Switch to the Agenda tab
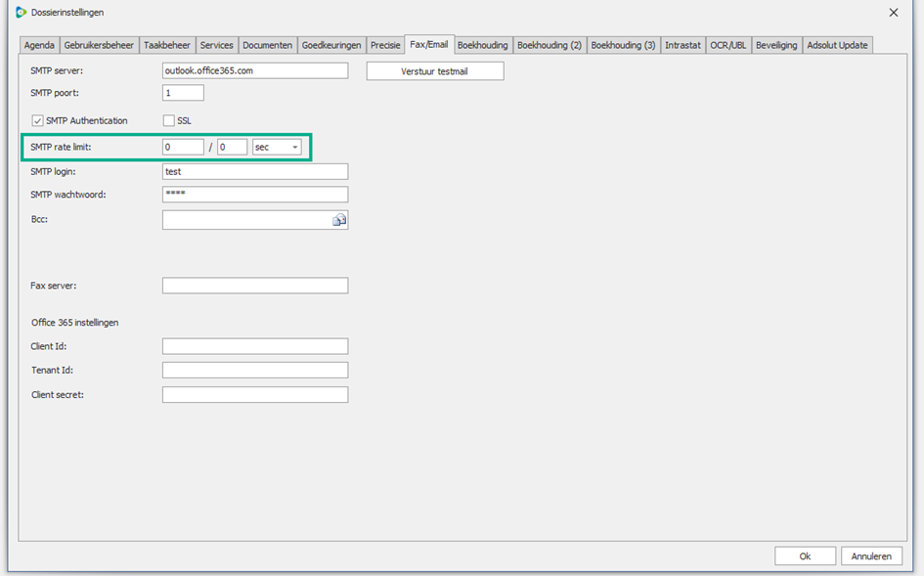The height and width of the screenshot is (576, 924). (39, 45)
